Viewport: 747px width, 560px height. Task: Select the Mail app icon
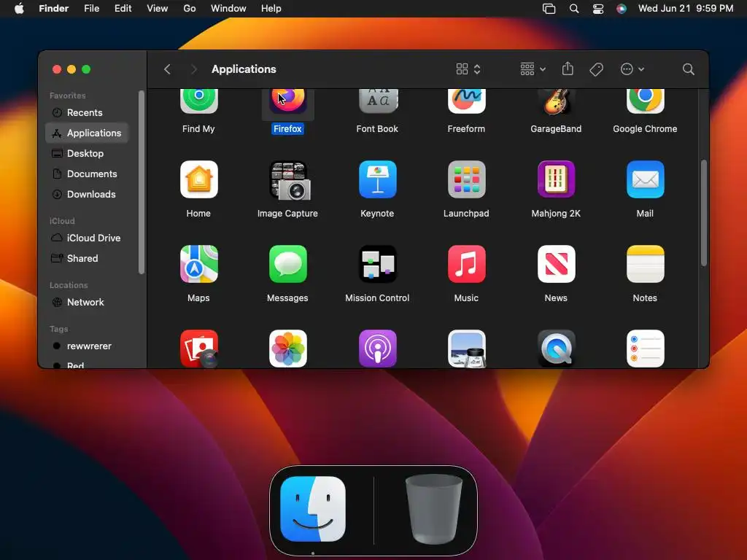(645, 179)
